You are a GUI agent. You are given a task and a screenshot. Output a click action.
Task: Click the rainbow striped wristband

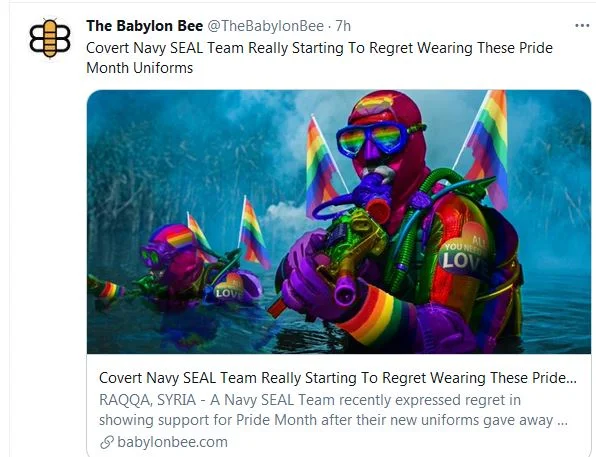(376, 314)
